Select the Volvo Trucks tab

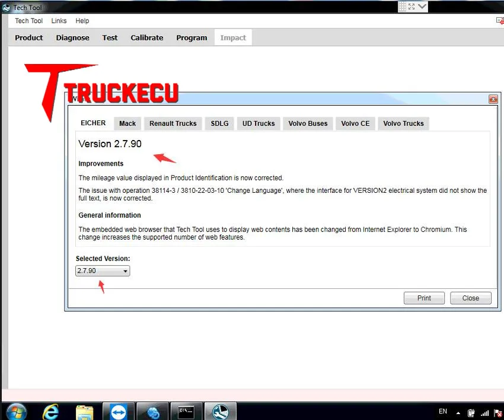pyautogui.click(x=403, y=123)
